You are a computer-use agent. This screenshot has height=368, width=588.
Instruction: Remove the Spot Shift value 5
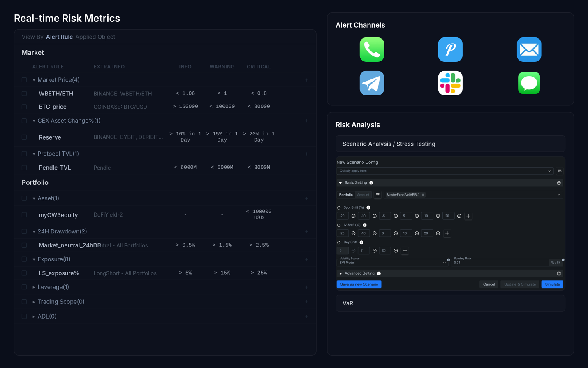[417, 216]
